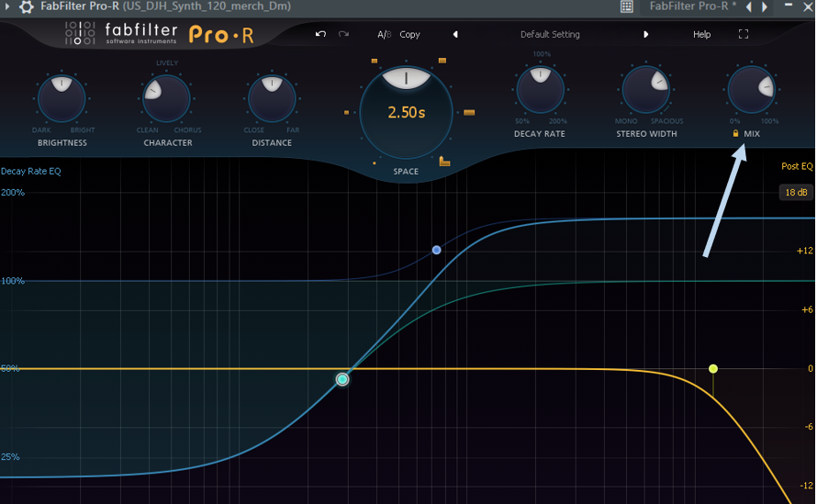Screen dimensions: 817x504
Task: Select the yellow Post EQ band node
Action: [x=713, y=369]
